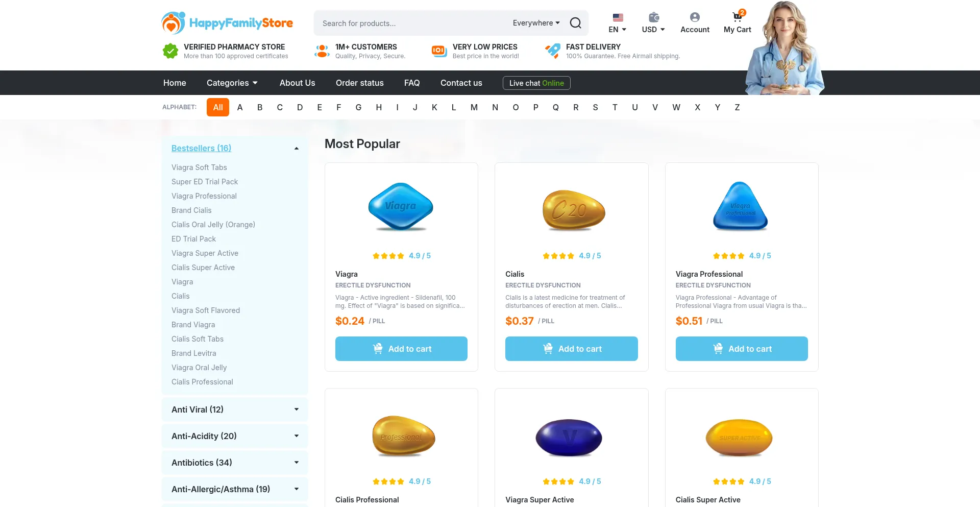
Task: Click the HappyFamilyStore logo
Action: (x=227, y=22)
